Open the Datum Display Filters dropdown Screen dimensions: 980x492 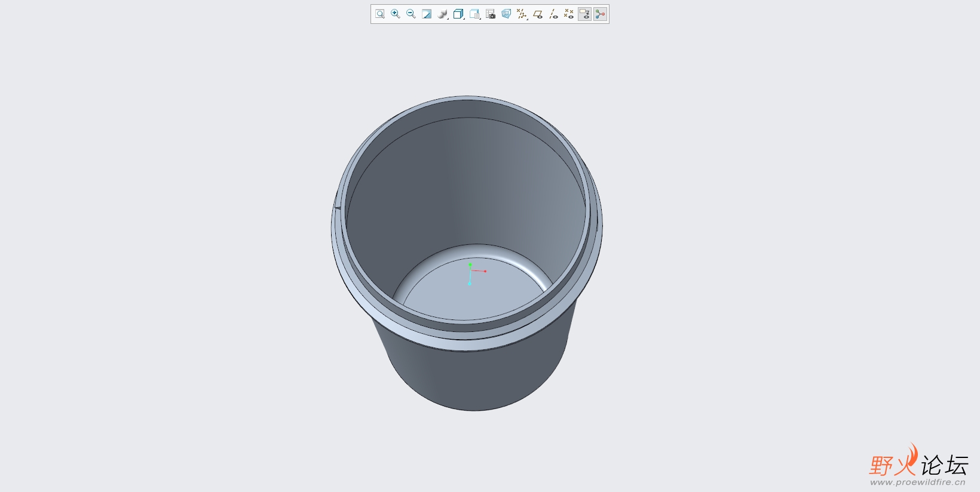pyautogui.click(x=522, y=14)
